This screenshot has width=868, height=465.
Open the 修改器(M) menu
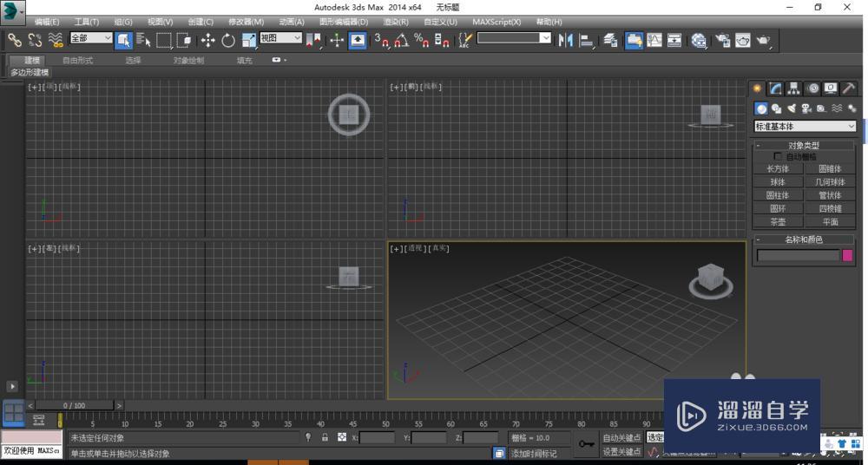247,22
